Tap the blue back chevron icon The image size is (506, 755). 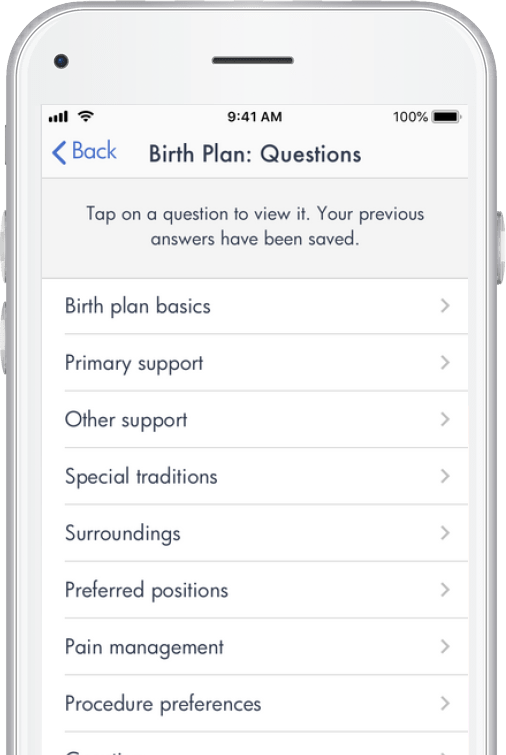click(x=59, y=153)
